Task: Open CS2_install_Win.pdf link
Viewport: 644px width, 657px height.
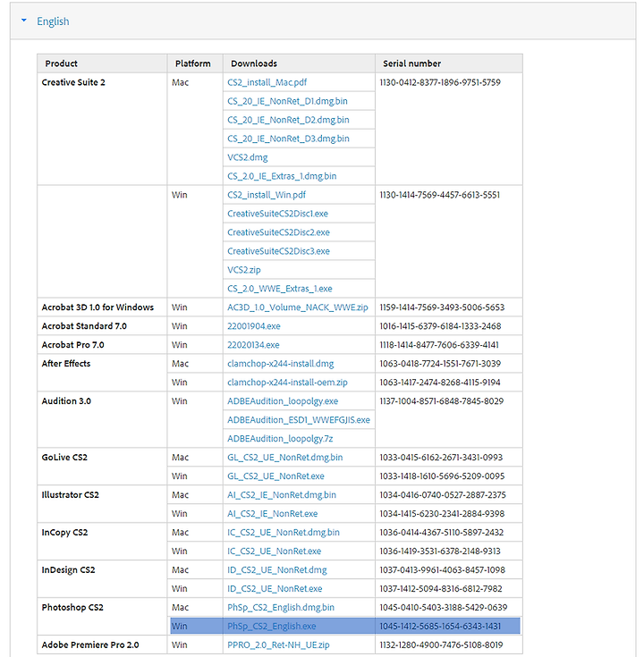Action: (x=267, y=195)
